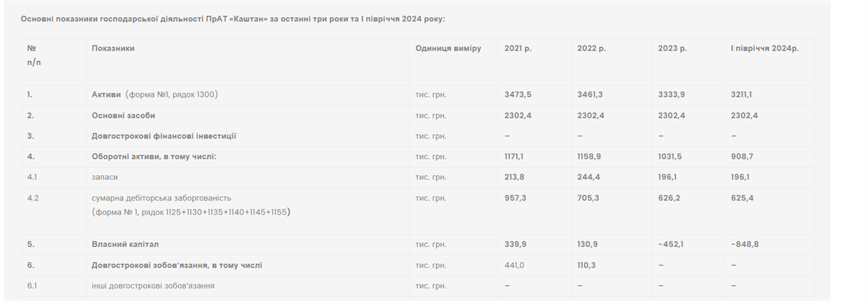Click the 'Власний капітал' row label
Image resolution: width=868 pixels, height=301 pixels.
coord(125,245)
